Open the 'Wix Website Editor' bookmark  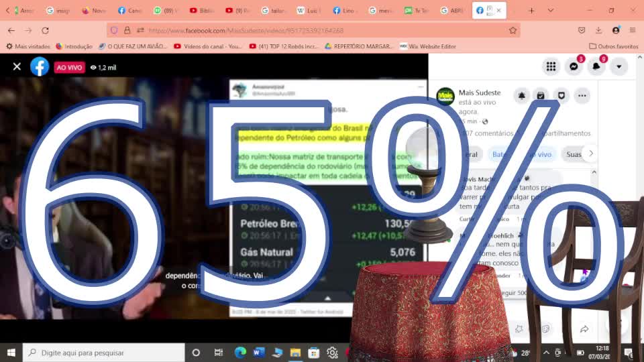click(428, 46)
